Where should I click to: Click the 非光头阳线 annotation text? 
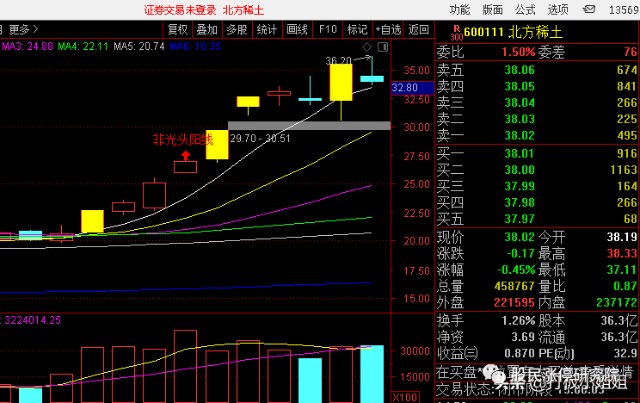pos(182,140)
